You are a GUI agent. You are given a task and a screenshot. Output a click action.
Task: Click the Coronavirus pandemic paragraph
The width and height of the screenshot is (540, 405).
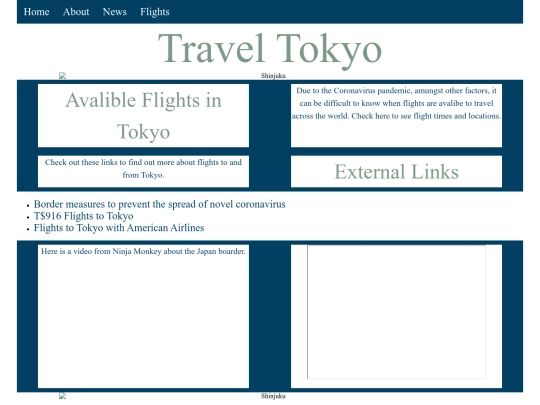(x=396, y=103)
